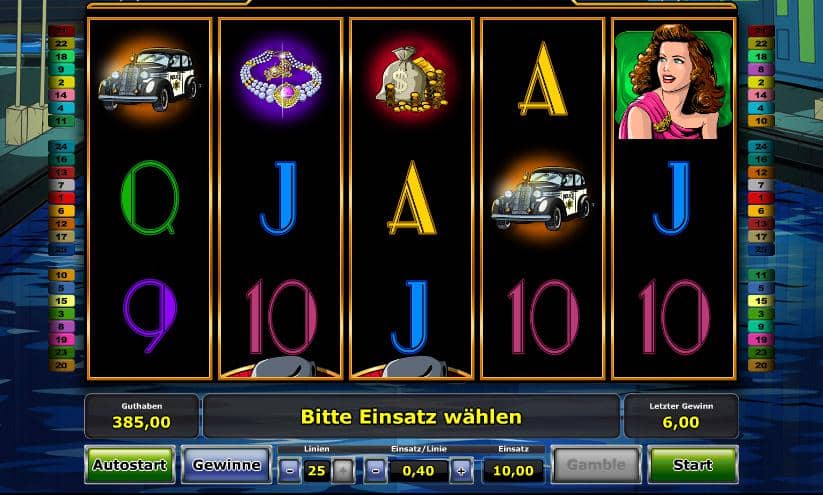The width and height of the screenshot is (823, 495).
Task: Increase the number of Linien with the plus button
Action: tap(343, 470)
